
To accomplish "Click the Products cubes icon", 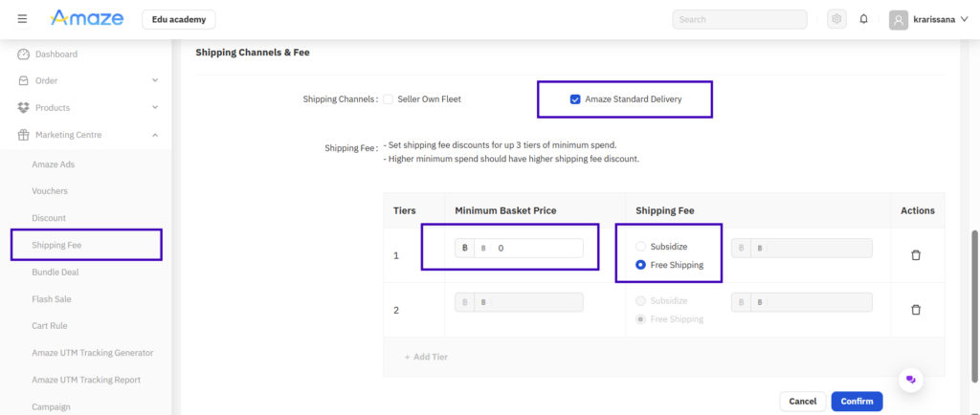I will click(23, 107).
